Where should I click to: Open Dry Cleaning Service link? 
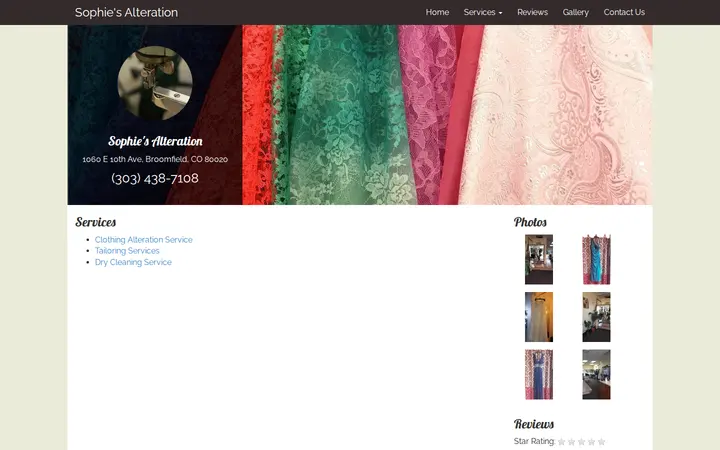[x=133, y=262]
